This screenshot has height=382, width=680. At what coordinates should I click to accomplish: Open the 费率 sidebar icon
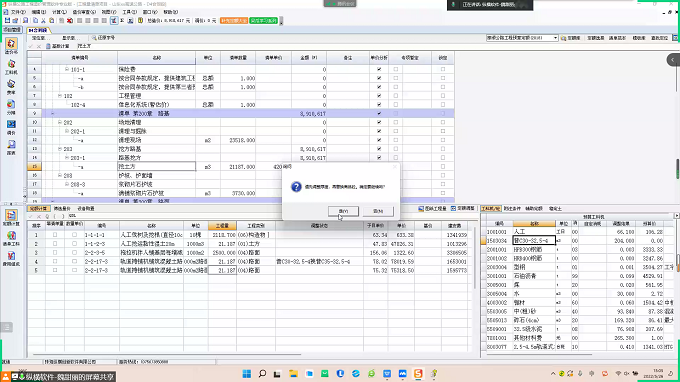[11, 87]
